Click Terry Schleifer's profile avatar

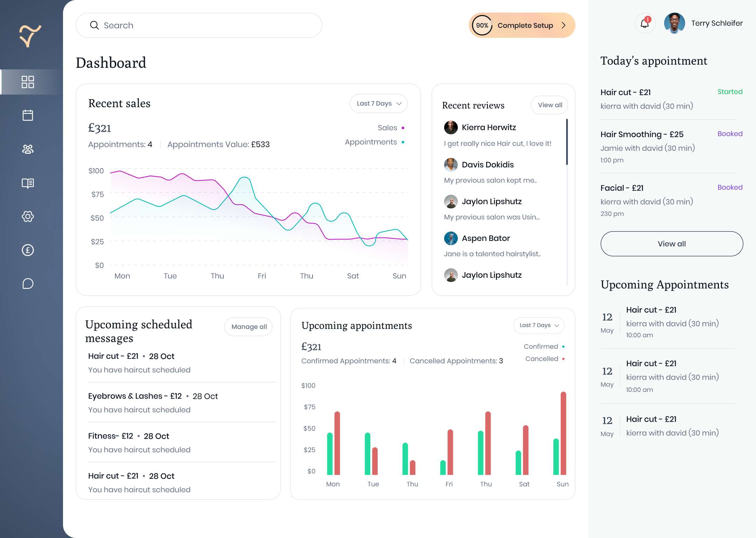674,23
